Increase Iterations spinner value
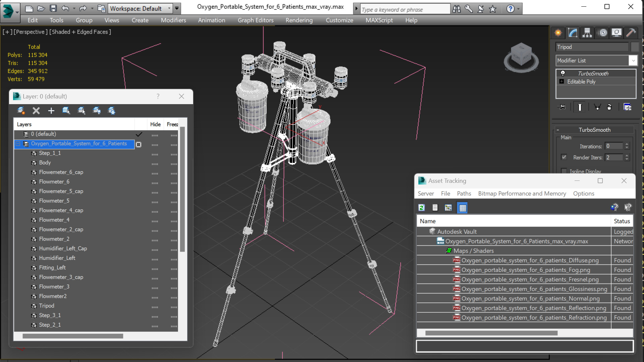The image size is (644, 362). coord(627,144)
